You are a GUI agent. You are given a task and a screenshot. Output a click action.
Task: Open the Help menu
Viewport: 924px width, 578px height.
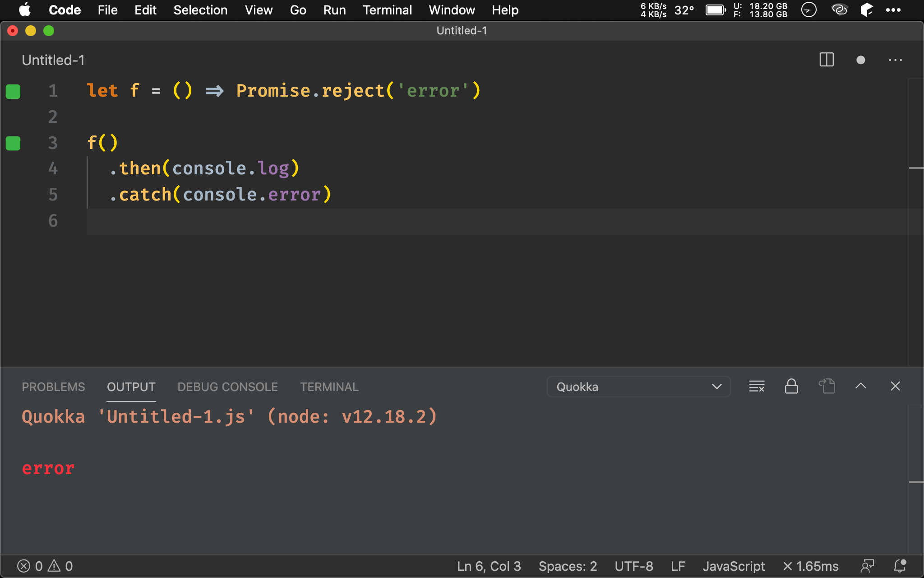(505, 10)
